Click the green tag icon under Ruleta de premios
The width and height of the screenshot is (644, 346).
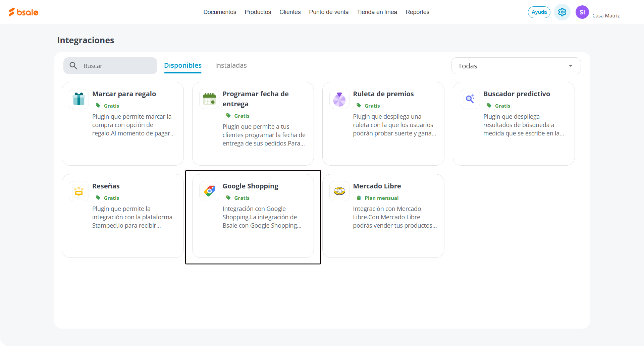359,106
